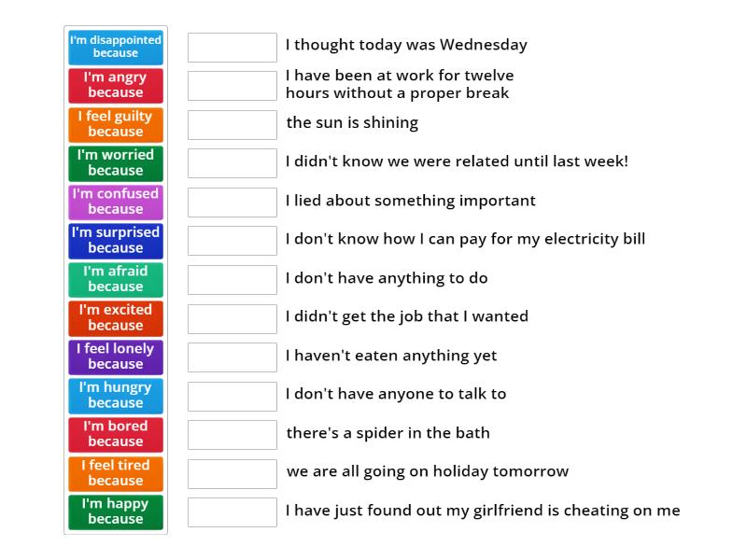The image size is (747, 560).
Task: Select the "I'm excited because" tile
Action: [115, 317]
